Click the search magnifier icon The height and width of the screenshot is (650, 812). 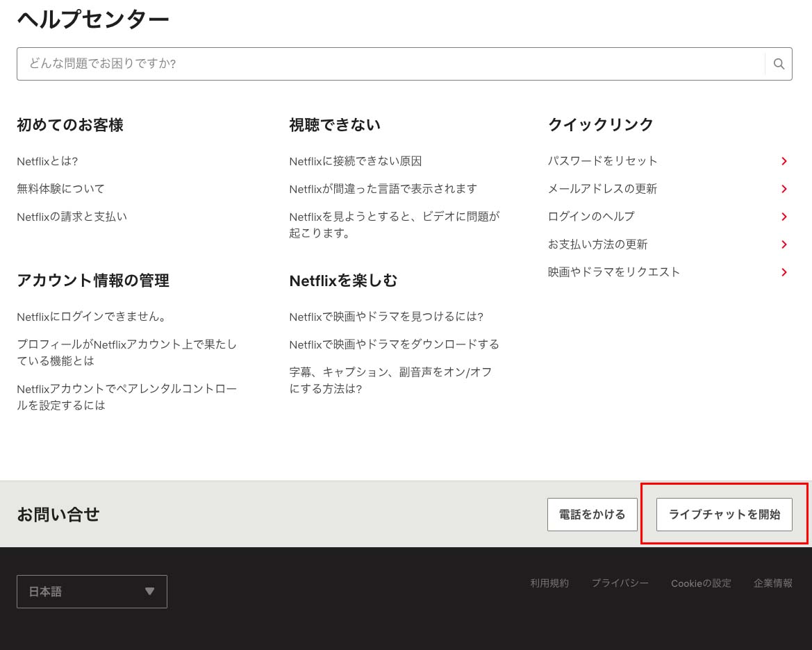(779, 63)
